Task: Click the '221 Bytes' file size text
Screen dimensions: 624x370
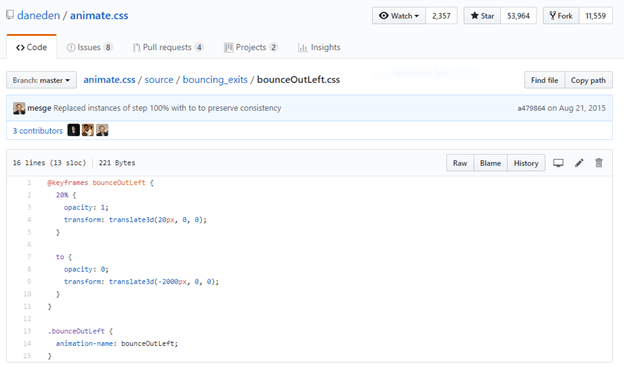Action: click(x=117, y=163)
